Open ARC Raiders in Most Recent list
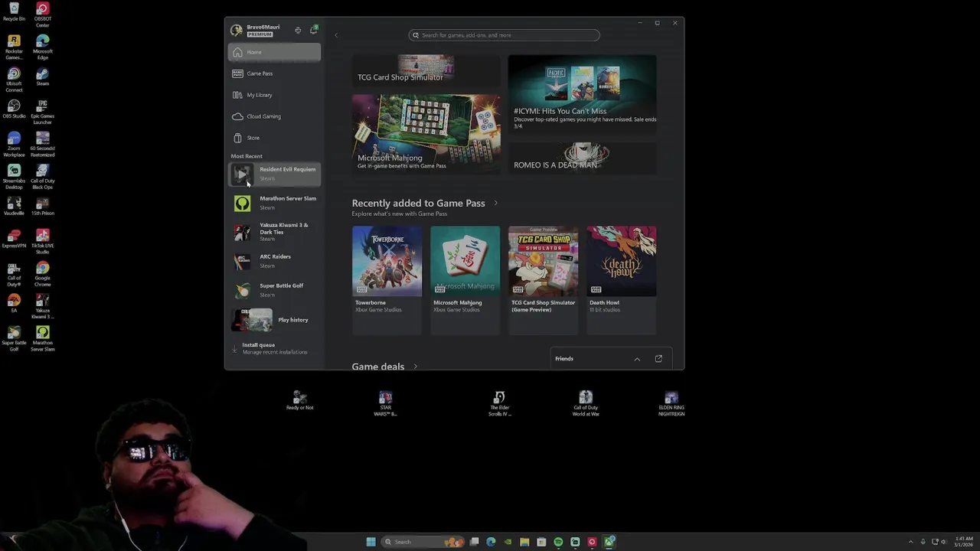The width and height of the screenshot is (980, 551). pyautogui.click(x=274, y=261)
